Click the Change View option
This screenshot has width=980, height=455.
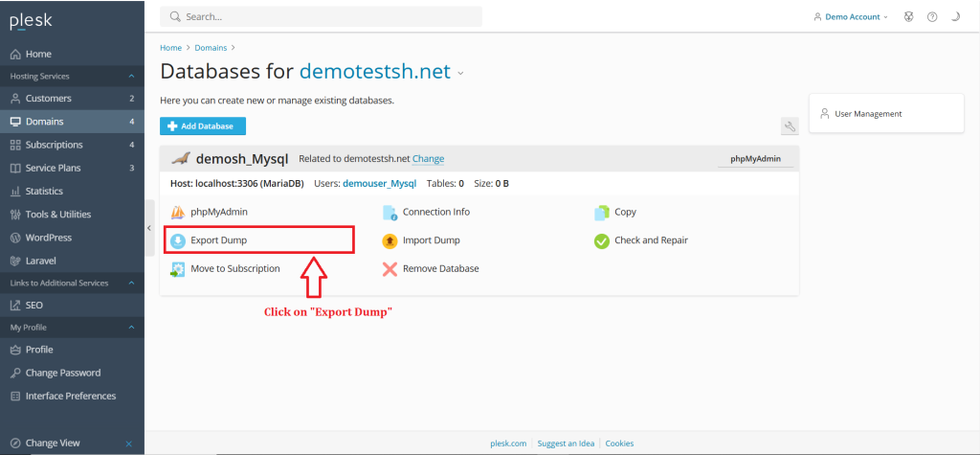pyautogui.click(x=54, y=443)
